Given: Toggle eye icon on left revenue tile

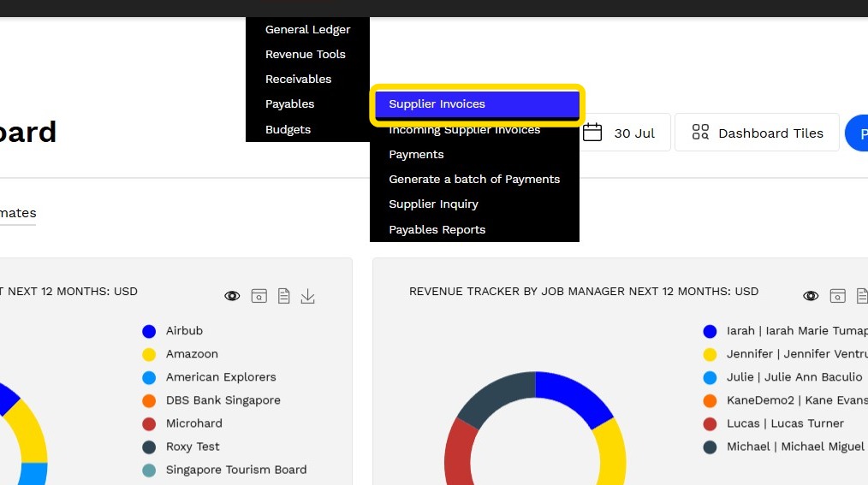Looking at the screenshot, I should tap(232, 296).
